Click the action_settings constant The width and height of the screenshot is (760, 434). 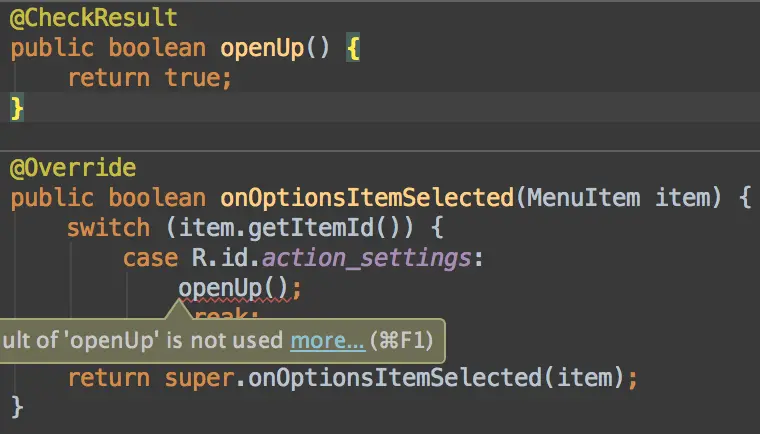367,258
